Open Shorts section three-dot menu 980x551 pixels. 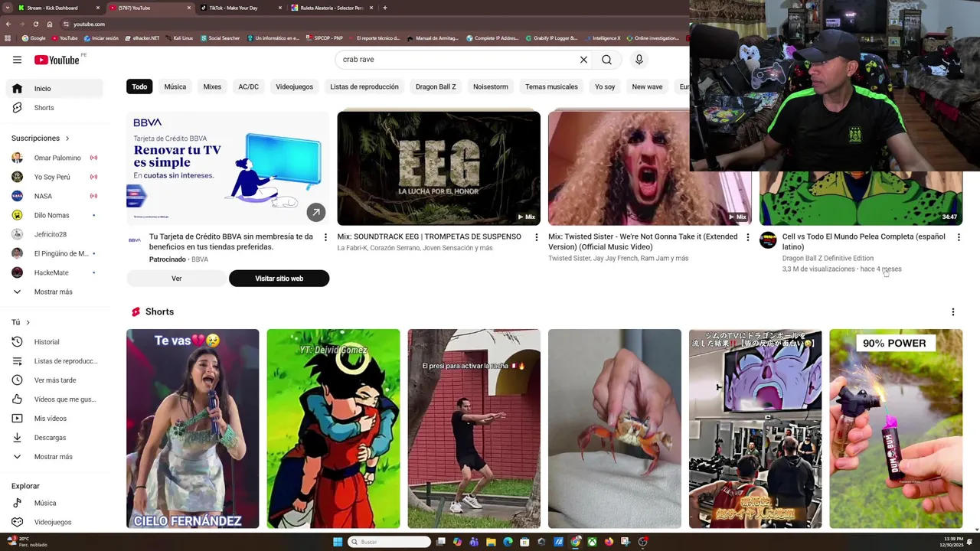coord(953,312)
